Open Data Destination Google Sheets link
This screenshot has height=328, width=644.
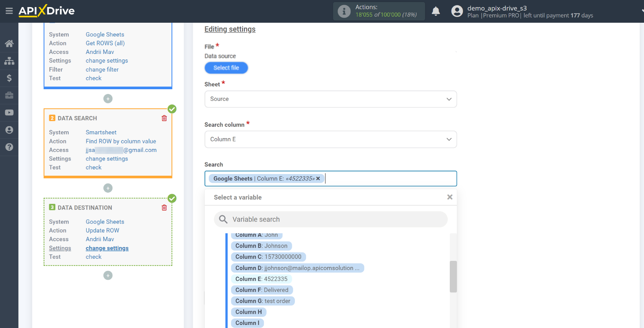105,222
